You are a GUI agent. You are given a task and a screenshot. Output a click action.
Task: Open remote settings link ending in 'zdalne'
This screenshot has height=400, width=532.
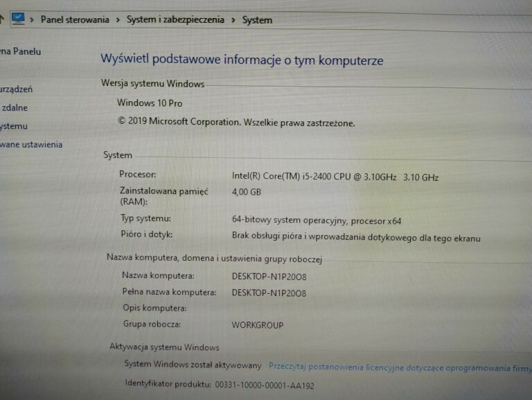pyautogui.click(x=15, y=107)
